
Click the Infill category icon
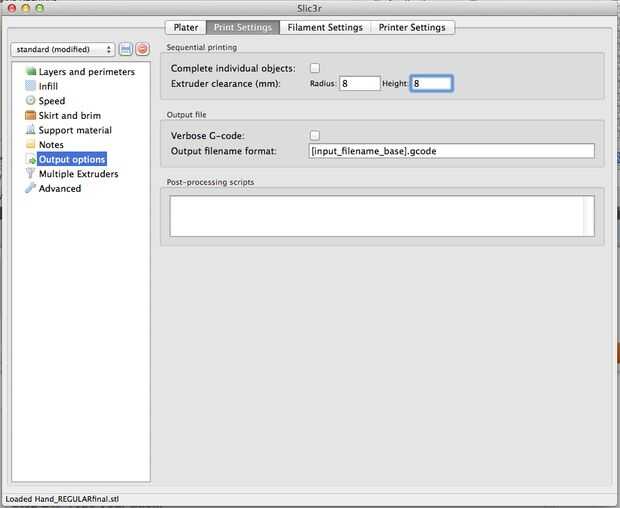coord(30,86)
